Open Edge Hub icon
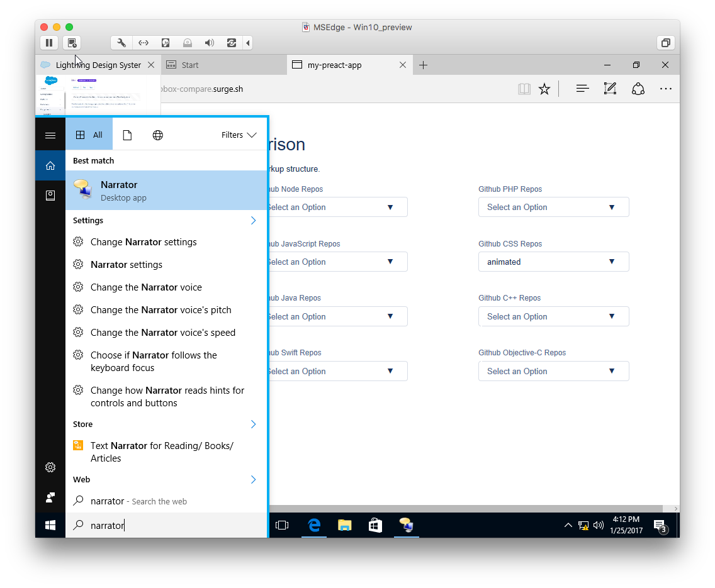Viewport: 715px width, 588px height. [582, 89]
